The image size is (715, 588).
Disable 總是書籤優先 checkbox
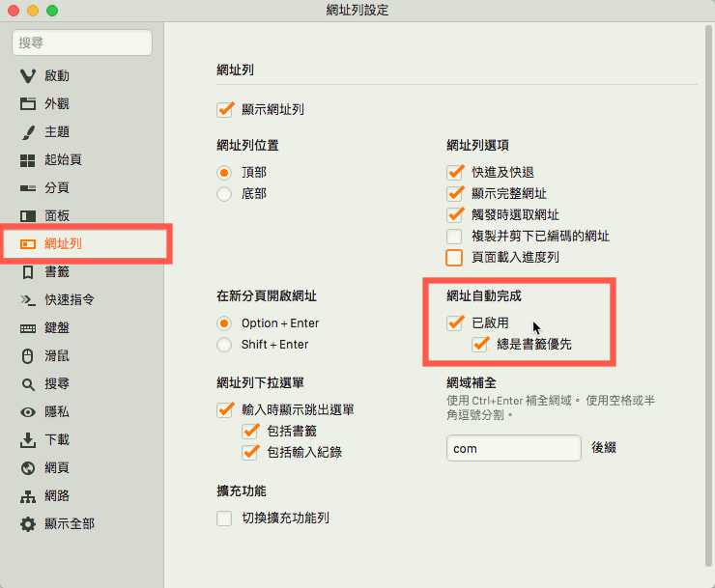point(480,344)
